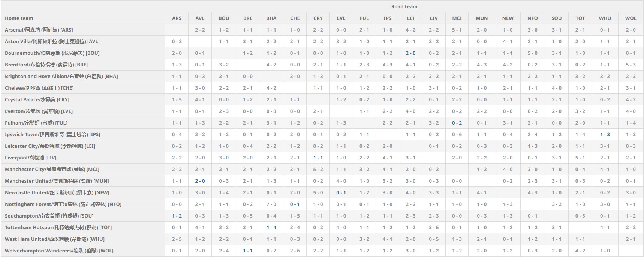644x257 pixels.
Task: Select the CHE column header
Action: pyautogui.click(x=295, y=18)
